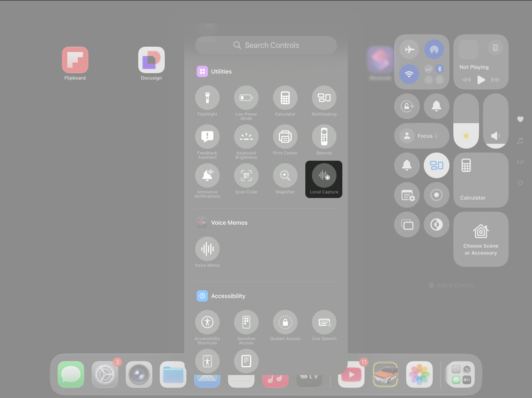532x398 pixels.
Task: Select the Flashlight control
Action: pos(207,98)
